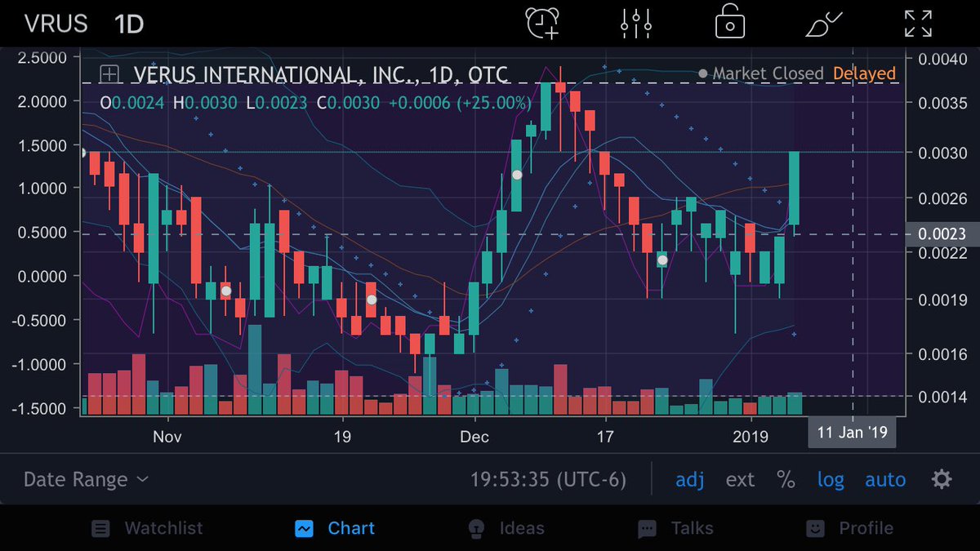Open chart settings gear icon
The image size is (980, 551).
[x=942, y=479]
